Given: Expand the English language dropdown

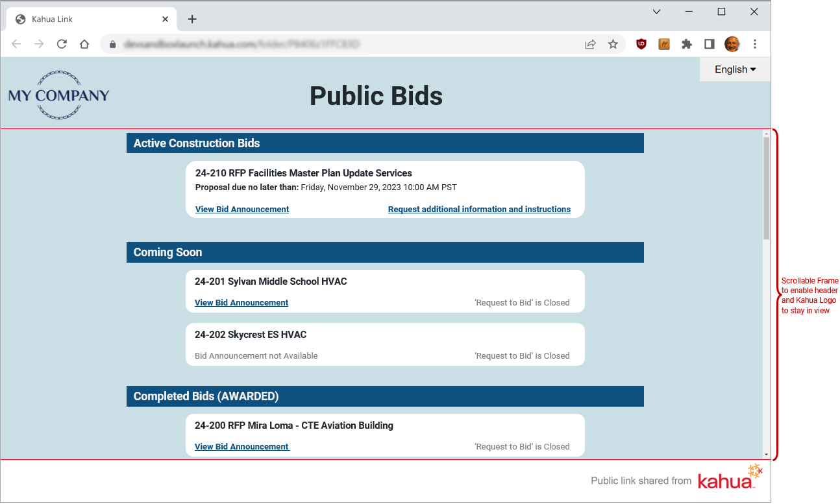Looking at the screenshot, I should [x=735, y=69].
